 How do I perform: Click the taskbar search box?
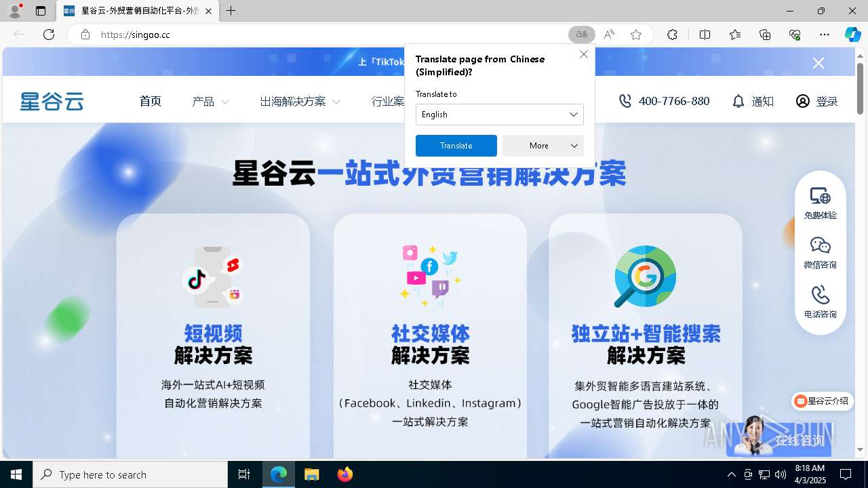130,474
